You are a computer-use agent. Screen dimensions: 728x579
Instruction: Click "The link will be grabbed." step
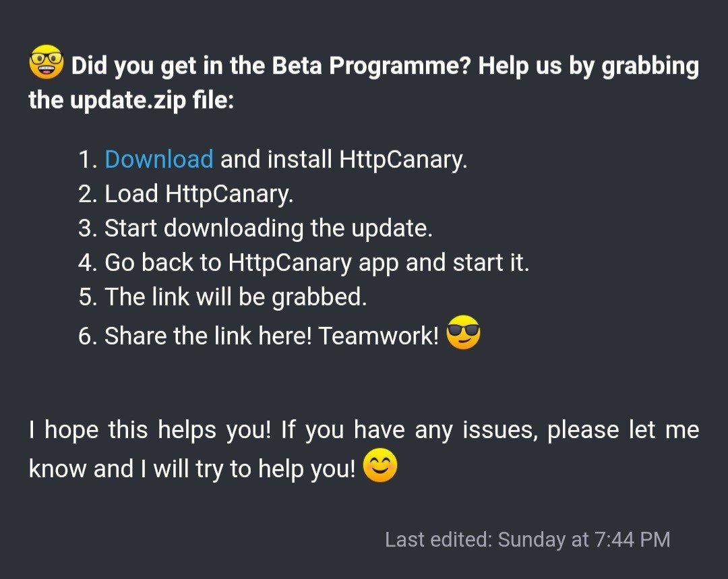tap(235, 297)
